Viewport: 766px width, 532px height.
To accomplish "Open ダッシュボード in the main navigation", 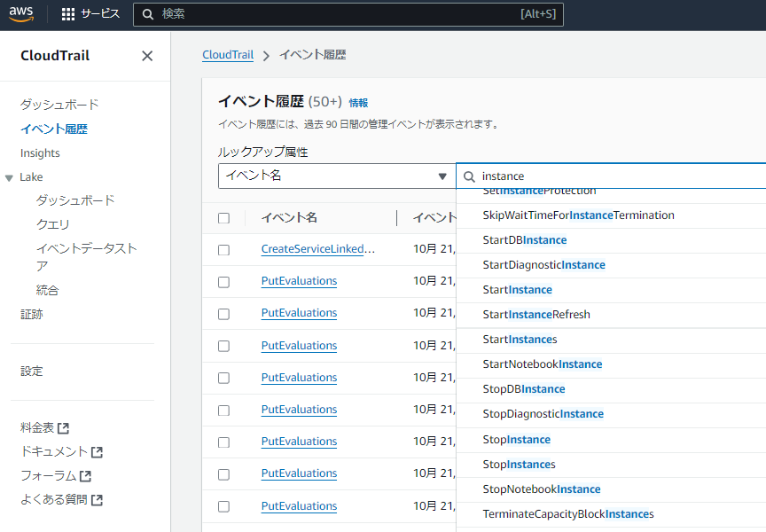I will [59, 105].
